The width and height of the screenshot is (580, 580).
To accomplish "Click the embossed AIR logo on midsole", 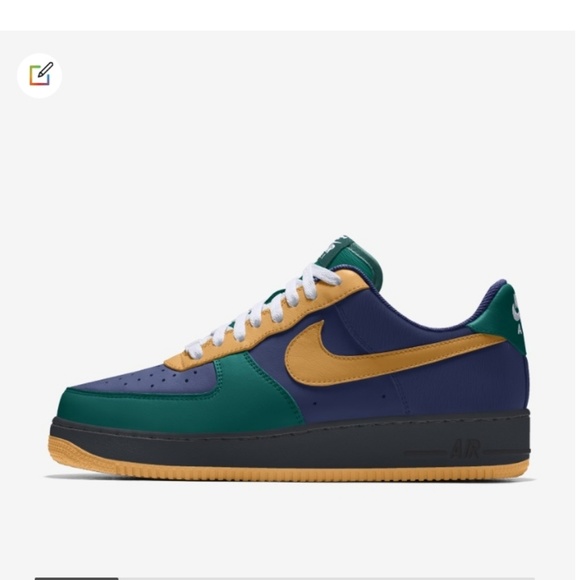I will click(x=466, y=449).
